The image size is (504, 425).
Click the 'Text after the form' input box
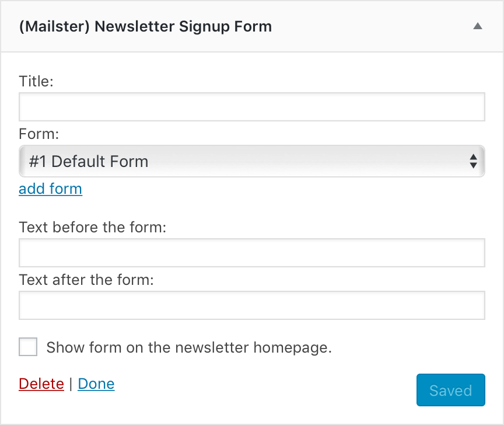[252, 305]
